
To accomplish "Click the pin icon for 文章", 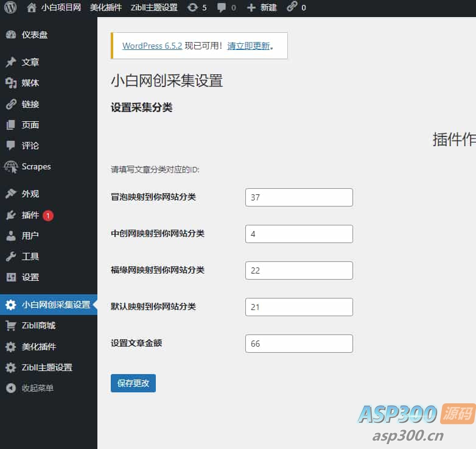I will click(11, 62).
